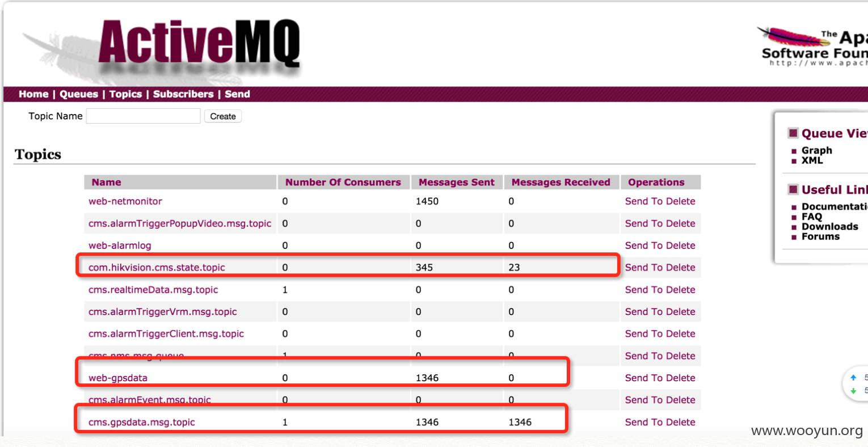Image resolution: width=868 pixels, height=447 pixels.
Task: Open the Documentation useful link
Action: [x=835, y=206]
